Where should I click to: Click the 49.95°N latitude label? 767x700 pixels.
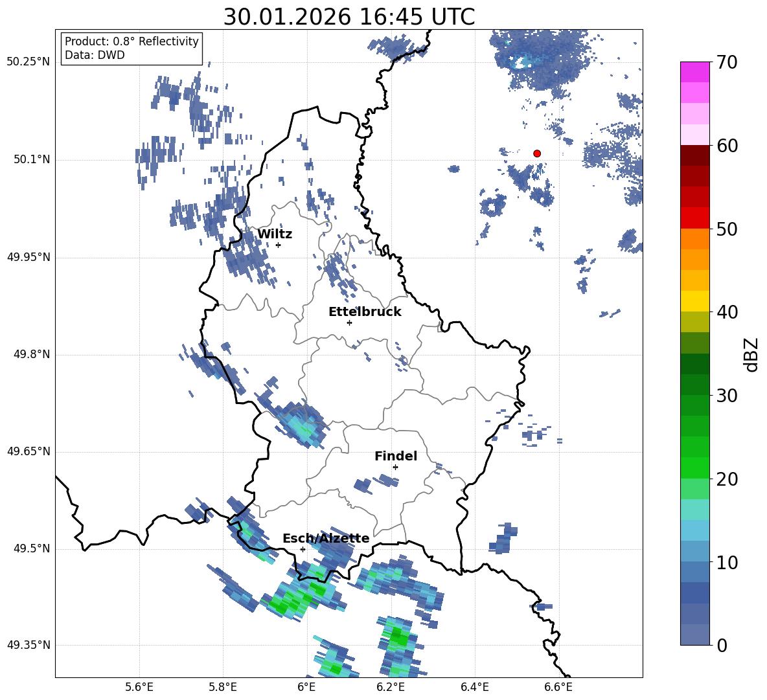point(29,256)
